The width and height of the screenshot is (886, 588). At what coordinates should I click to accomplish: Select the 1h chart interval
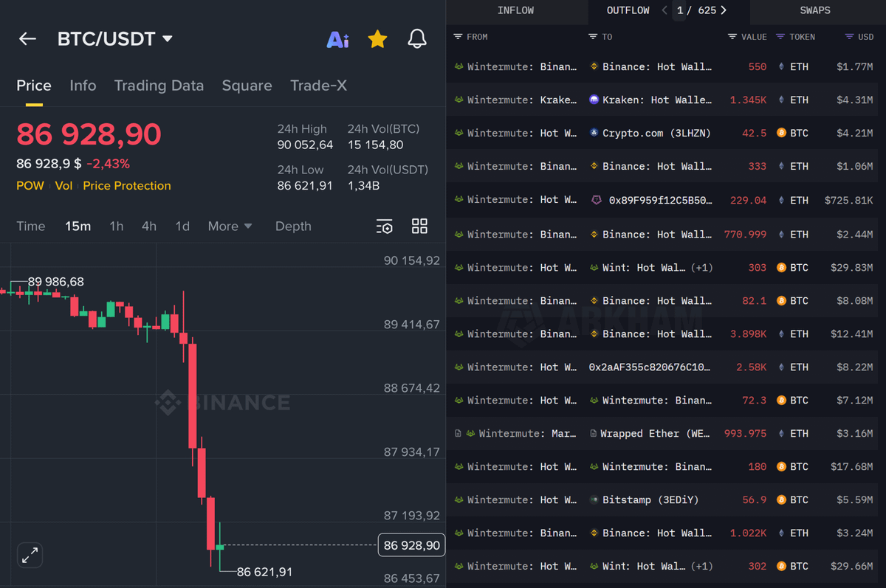[116, 226]
